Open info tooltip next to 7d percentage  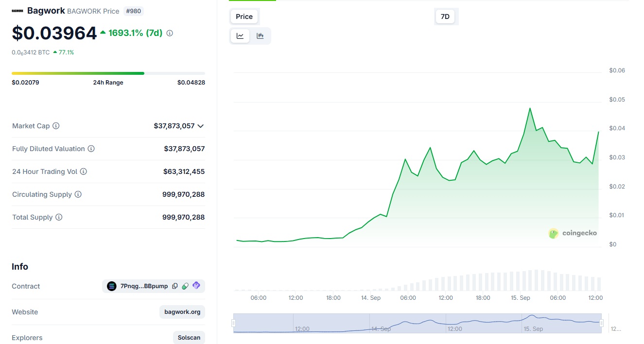[x=170, y=33]
